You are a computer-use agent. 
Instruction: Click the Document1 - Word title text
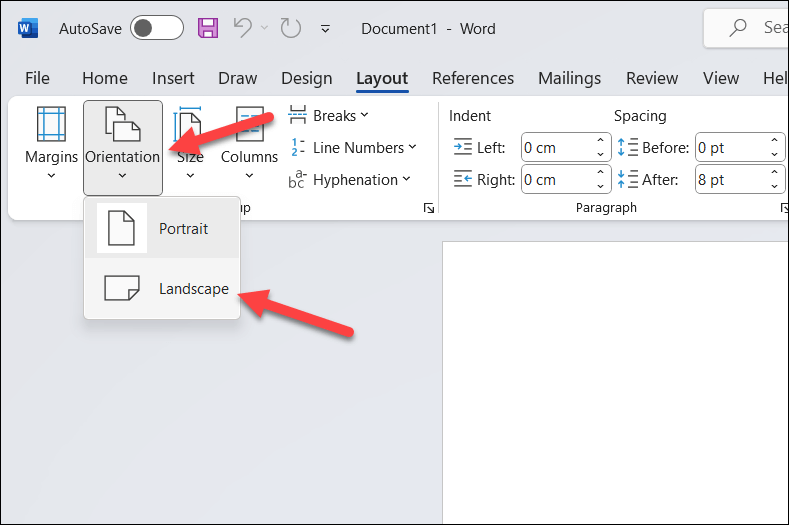click(x=428, y=29)
